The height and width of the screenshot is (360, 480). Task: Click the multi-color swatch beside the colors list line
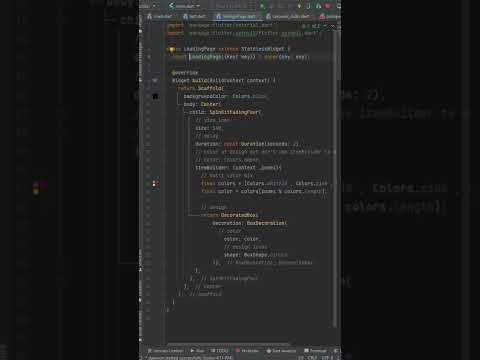tap(155, 183)
